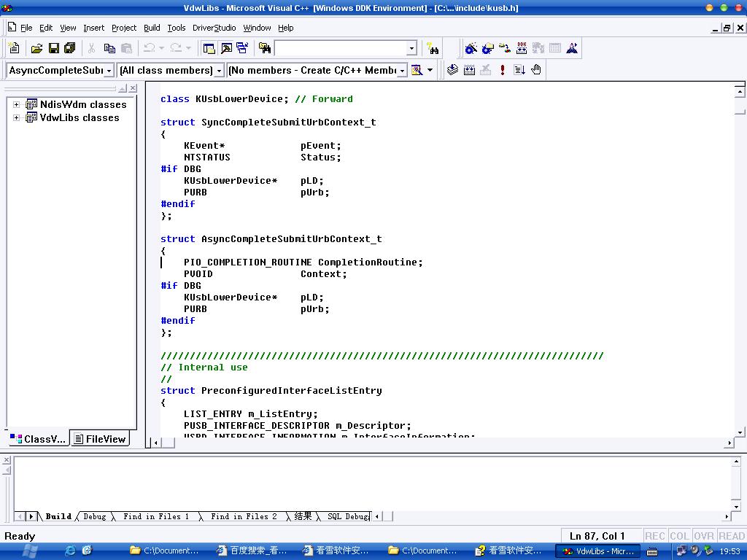This screenshot has width=747, height=560.
Task: Open the DriverStudio menu
Action: click(x=214, y=28)
